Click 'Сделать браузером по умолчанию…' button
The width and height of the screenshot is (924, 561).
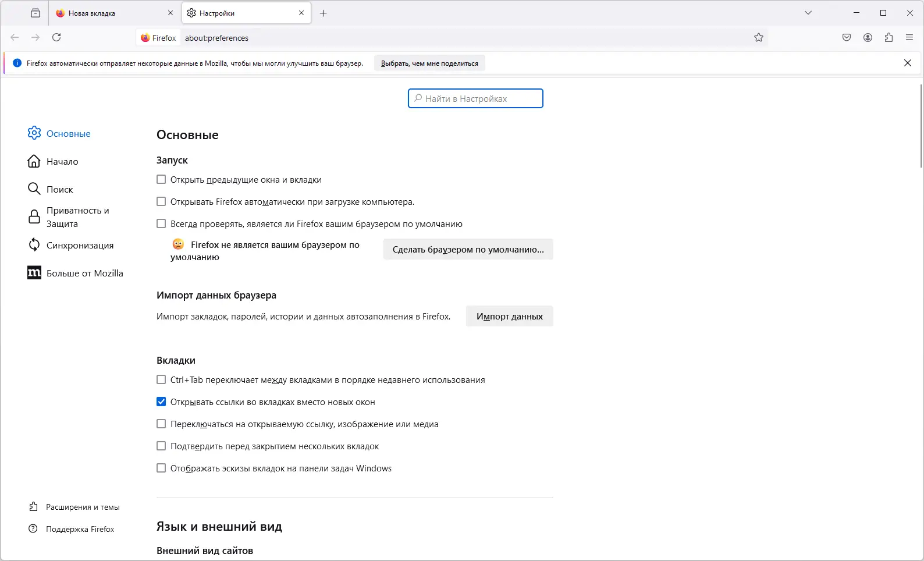pyautogui.click(x=468, y=250)
